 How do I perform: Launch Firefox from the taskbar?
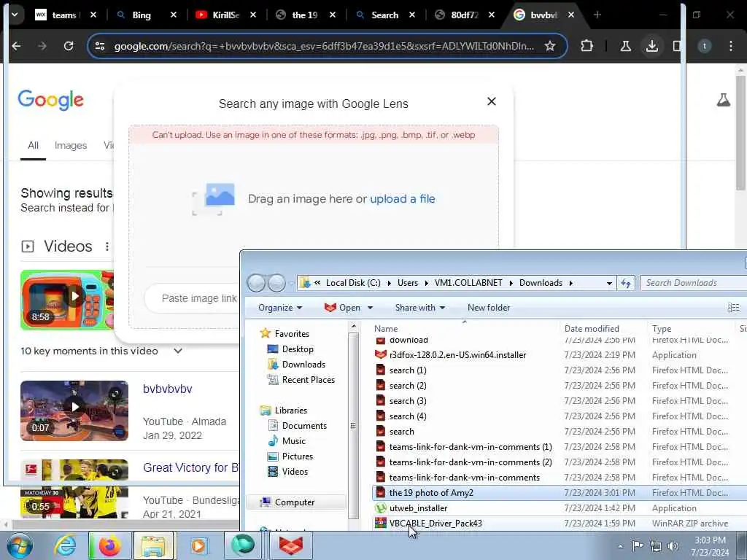pyautogui.click(x=109, y=545)
